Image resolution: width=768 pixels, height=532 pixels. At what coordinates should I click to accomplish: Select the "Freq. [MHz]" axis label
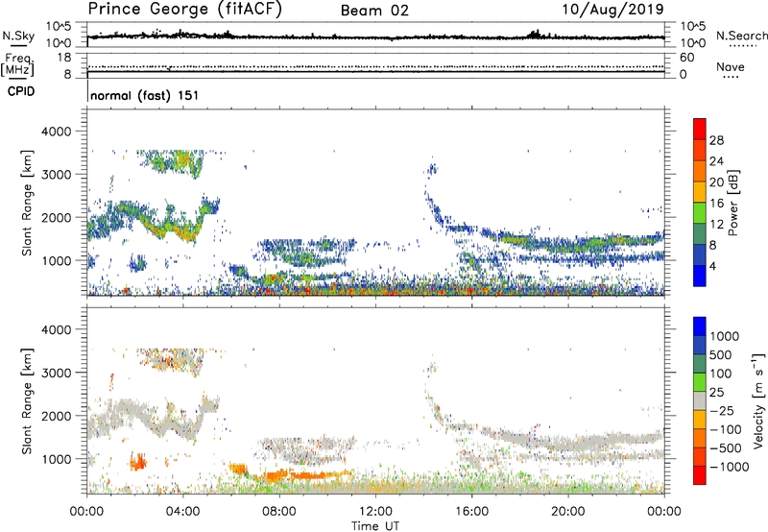pos(17,64)
